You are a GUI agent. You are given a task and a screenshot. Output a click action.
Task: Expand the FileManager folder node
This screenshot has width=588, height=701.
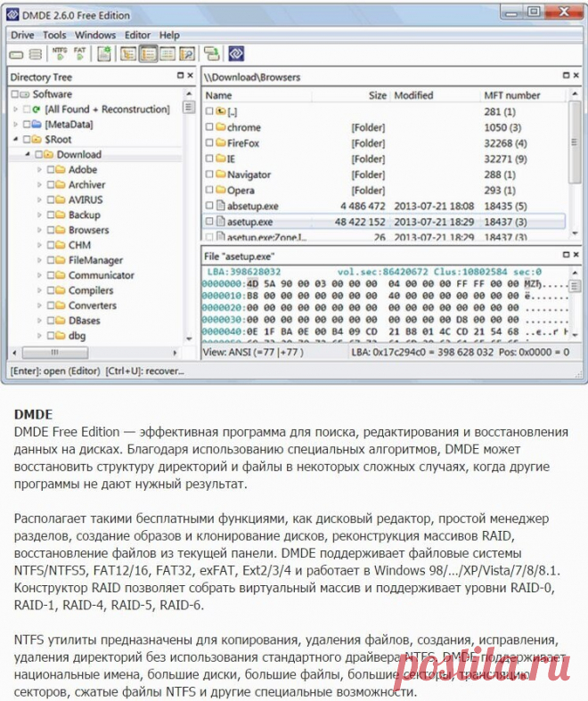pos(39,260)
